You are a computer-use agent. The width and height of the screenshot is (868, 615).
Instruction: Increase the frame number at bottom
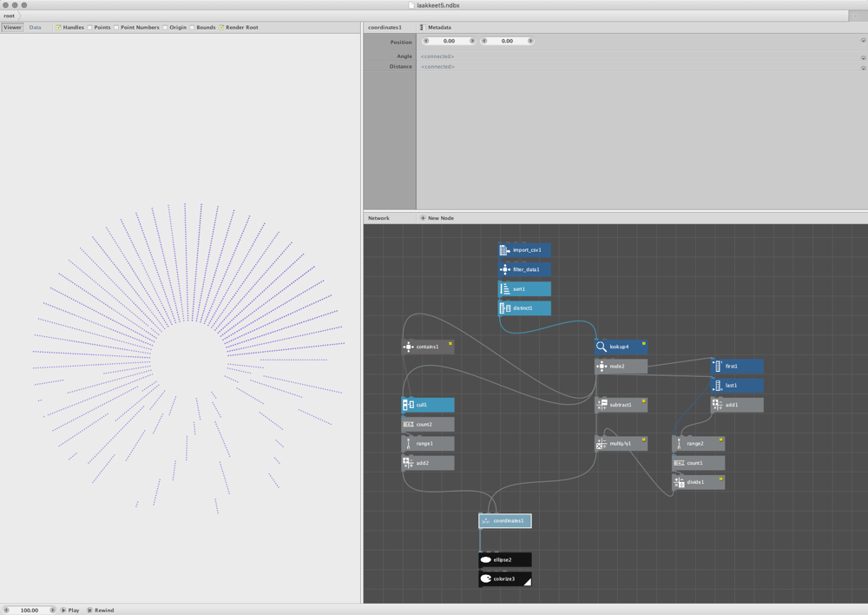click(53, 610)
